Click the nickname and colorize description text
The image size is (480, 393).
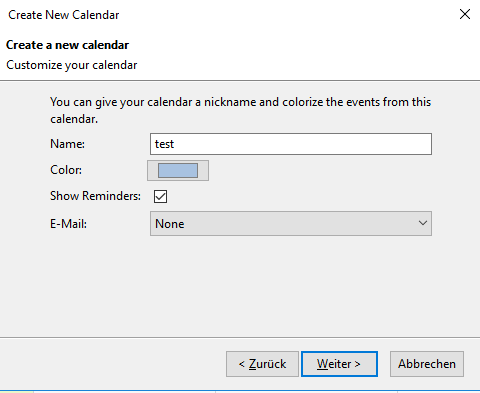240,110
